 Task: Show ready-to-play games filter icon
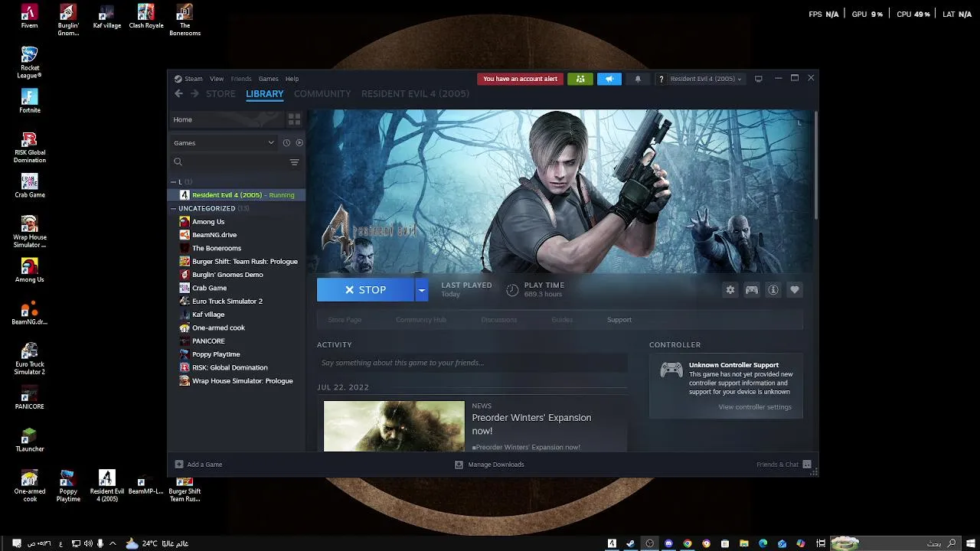(299, 143)
